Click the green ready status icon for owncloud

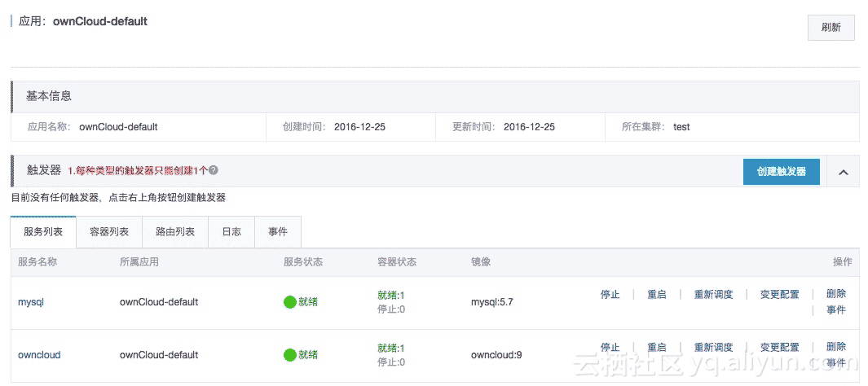290,354
